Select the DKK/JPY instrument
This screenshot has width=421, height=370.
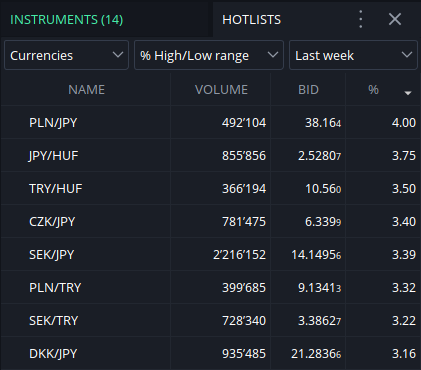coord(53,354)
